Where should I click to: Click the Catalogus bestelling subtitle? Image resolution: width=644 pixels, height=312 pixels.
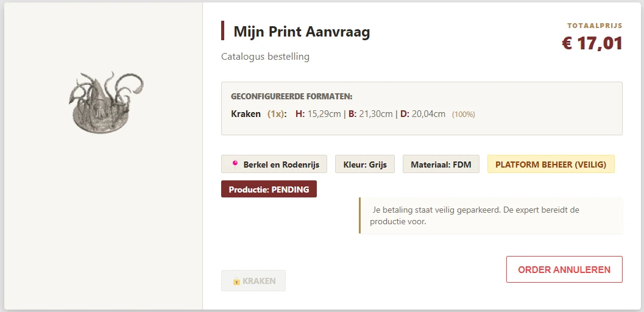click(x=265, y=56)
